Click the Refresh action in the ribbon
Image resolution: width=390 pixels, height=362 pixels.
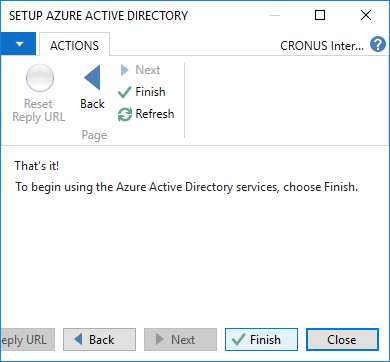point(146,114)
